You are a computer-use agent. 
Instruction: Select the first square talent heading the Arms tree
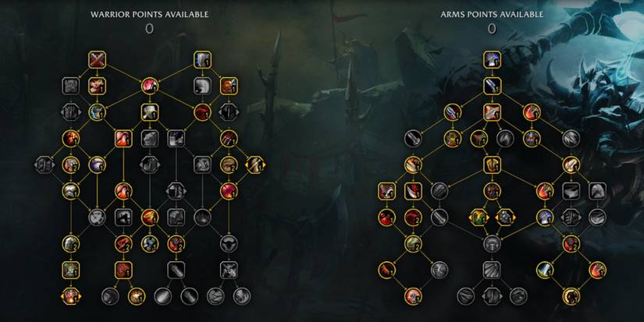tap(492, 60)
